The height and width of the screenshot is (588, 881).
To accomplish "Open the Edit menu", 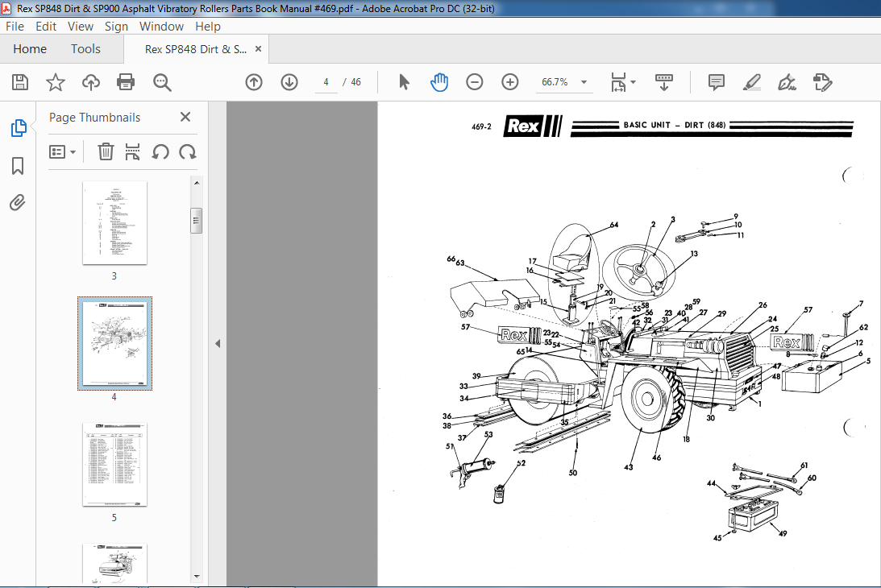I will click(45, 27).
